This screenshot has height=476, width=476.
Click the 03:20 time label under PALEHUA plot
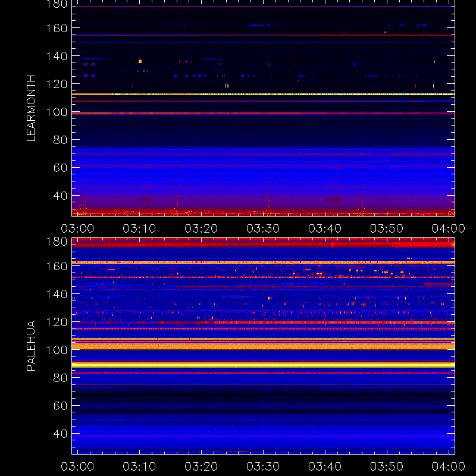(x=201, y=466)
